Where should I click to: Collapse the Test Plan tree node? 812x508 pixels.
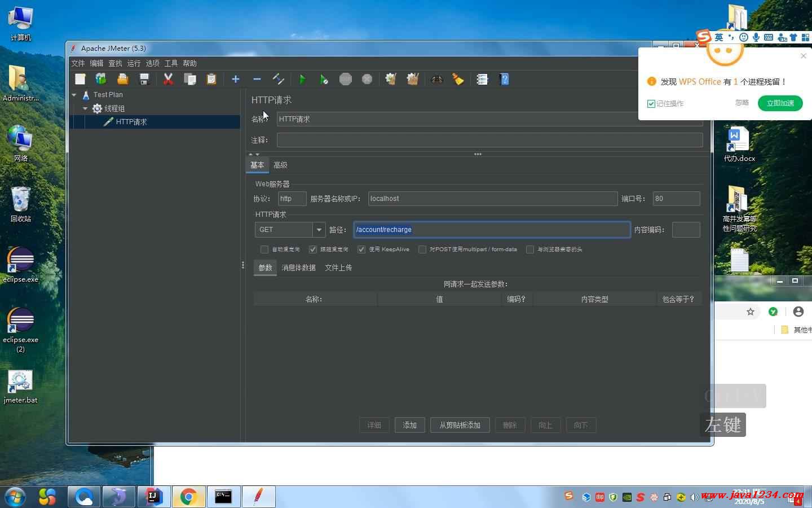click(x=74, y=95)
